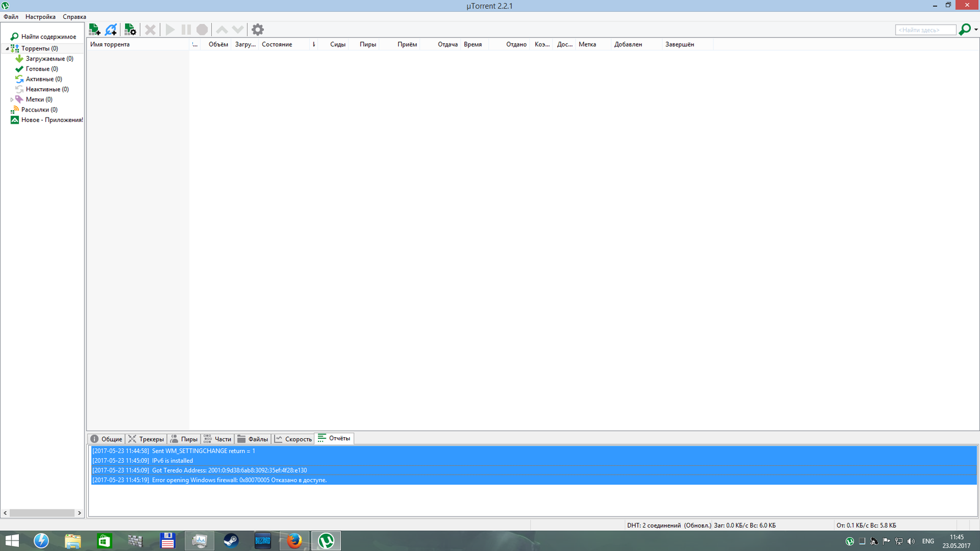980x551 pixels.
Task: Sort by Время column header
Action: point(475,44)
